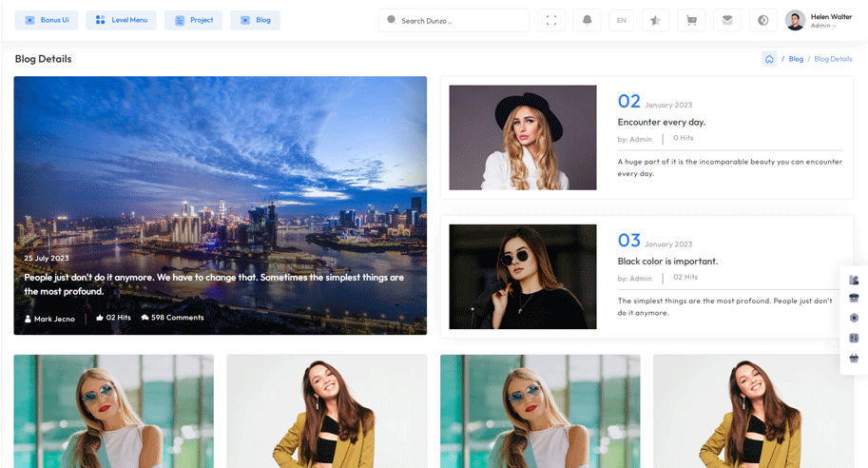This screenshot has height=468, width=868.
Task: Open the mail envelope messages
Action: [x=727, y=20]
